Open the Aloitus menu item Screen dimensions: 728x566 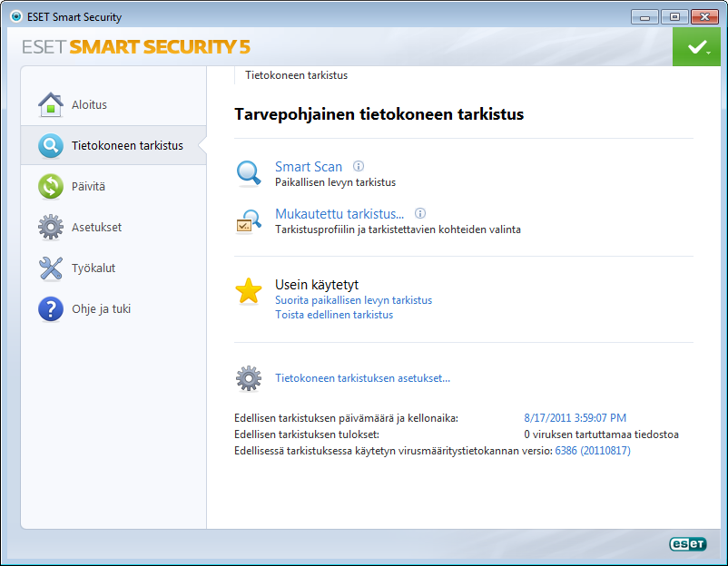(x=113, y=105)
